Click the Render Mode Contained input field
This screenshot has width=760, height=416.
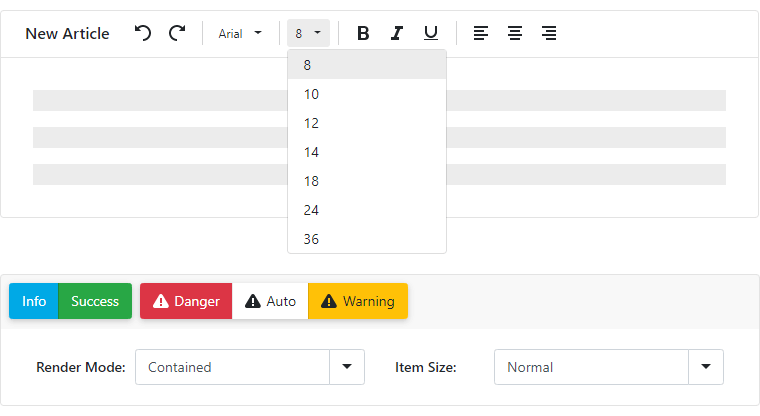click(x=232, y=367)
